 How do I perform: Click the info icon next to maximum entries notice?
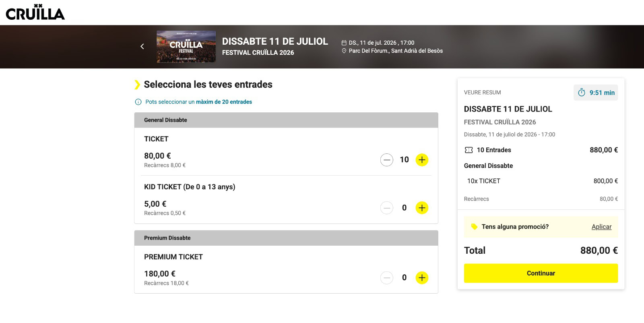click(138, 102)
